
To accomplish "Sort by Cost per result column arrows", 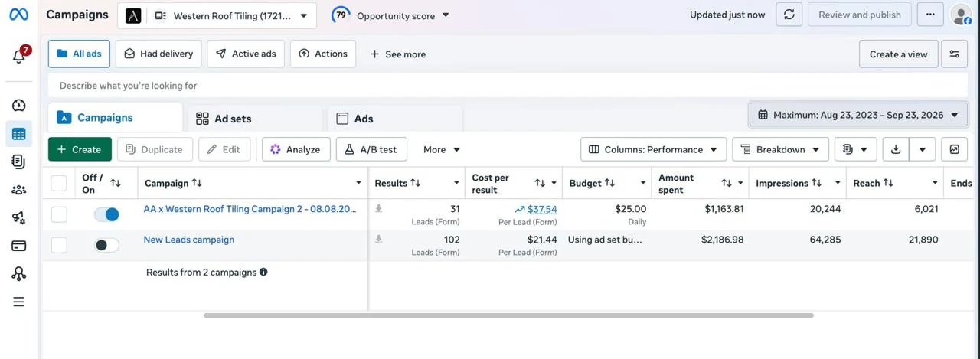I will click(x=540, y=183).
